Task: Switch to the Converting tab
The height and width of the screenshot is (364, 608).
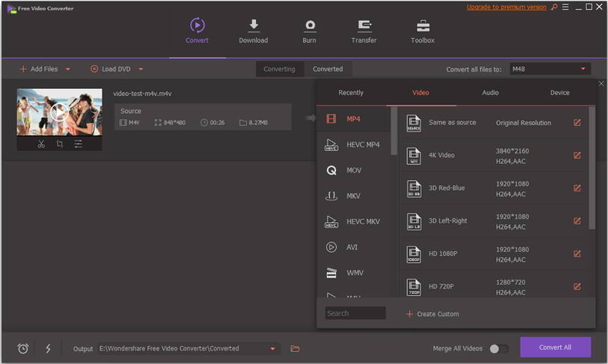Action: [279, 69]
